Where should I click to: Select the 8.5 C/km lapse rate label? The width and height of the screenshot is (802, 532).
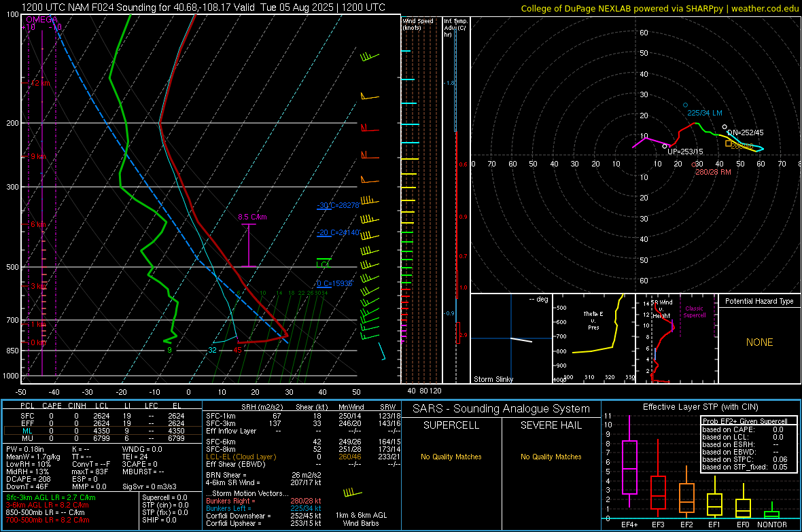pyautogui.click(x=252, y=217)
